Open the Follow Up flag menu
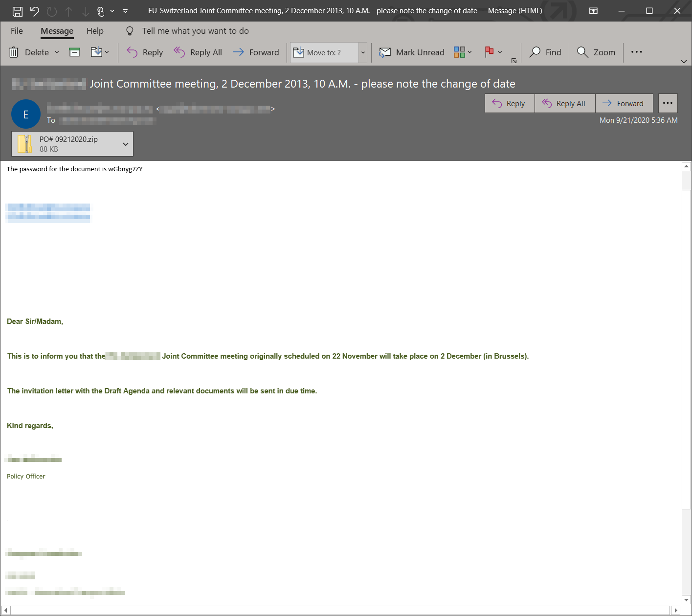692x616 pixels. 493,52
